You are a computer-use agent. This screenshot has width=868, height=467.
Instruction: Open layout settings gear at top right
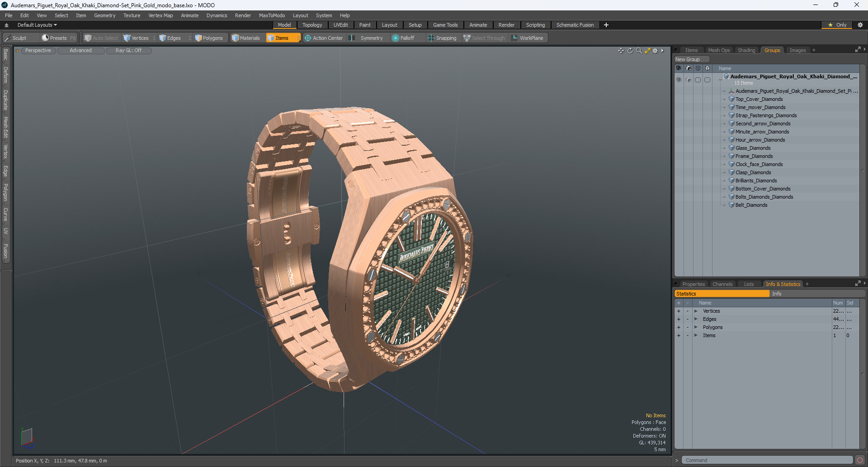tap(860, 25)
